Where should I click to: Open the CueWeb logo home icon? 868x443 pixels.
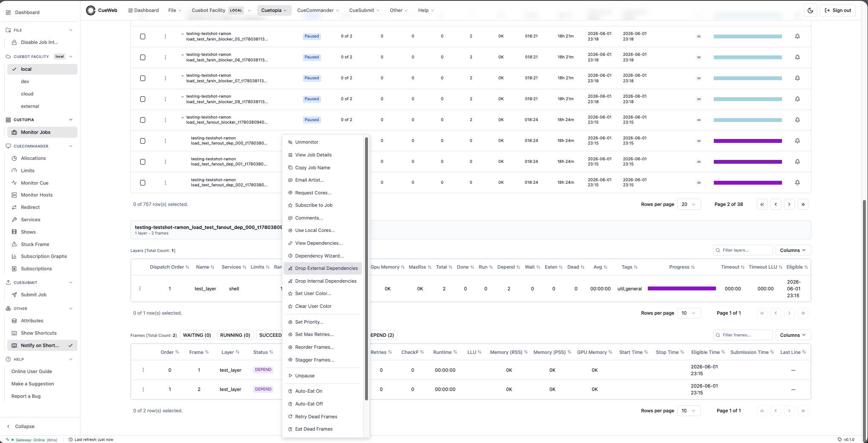tap(90, 10)
